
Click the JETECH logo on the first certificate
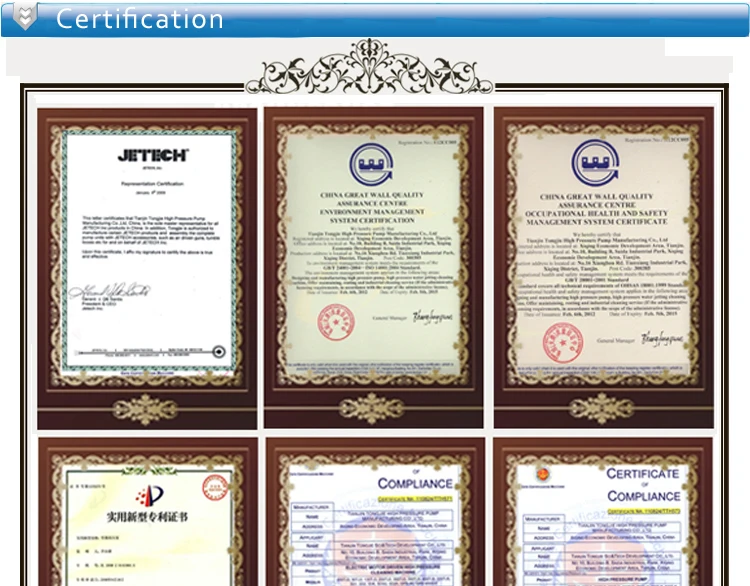[x=153, y=155]
